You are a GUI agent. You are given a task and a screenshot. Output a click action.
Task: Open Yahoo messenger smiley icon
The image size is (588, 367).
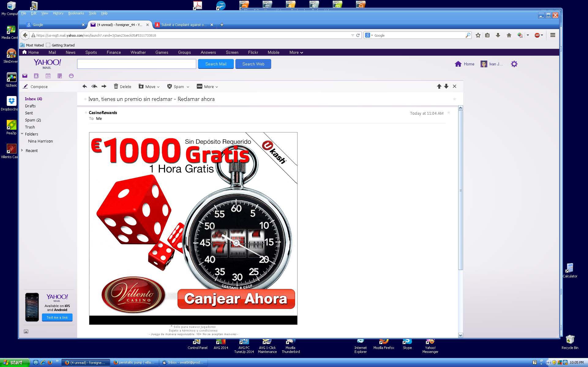(71, 76)
